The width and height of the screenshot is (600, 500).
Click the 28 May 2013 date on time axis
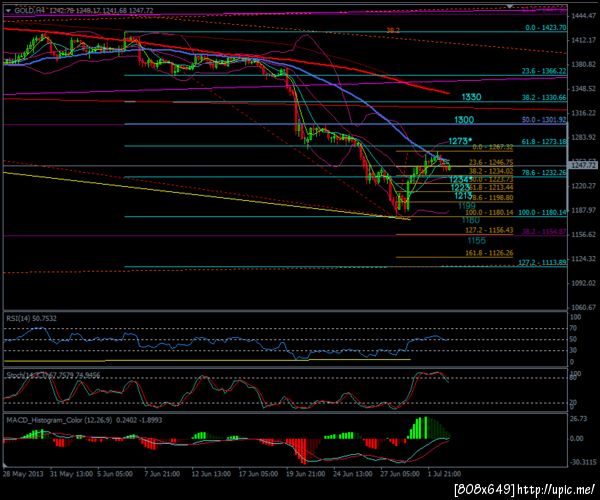click(23, 474)
